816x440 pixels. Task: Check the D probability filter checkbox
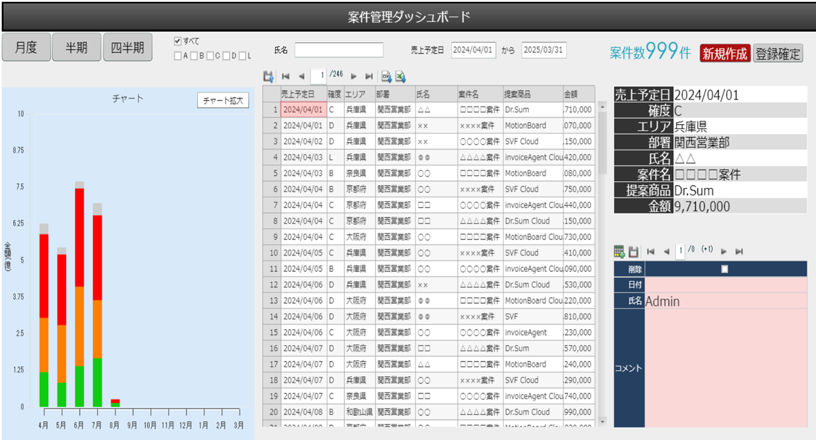(227, 55)
